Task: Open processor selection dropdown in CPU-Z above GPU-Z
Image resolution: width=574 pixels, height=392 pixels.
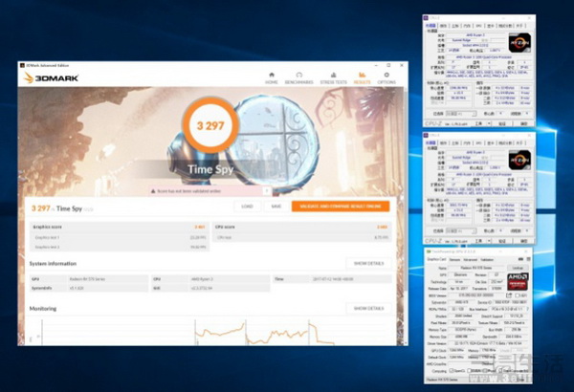Action: [x=461, y=231]
